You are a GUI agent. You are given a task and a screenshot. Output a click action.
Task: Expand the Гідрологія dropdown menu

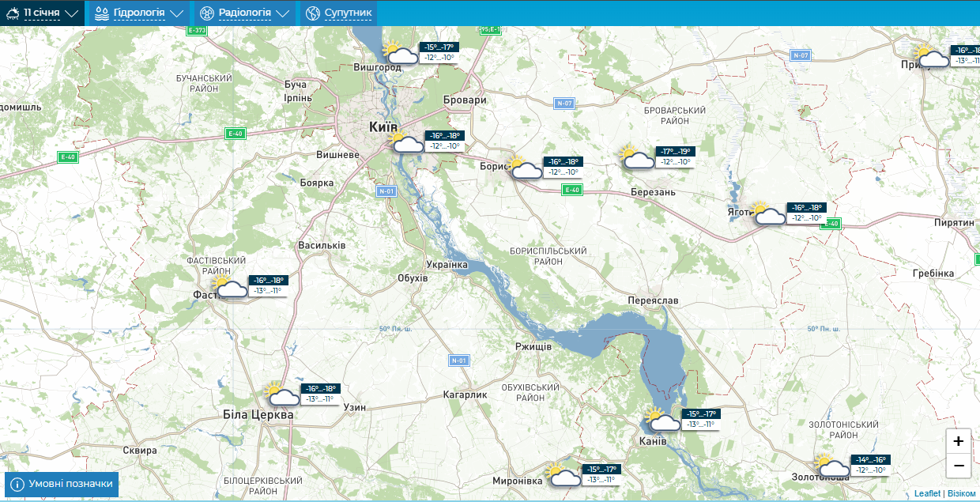point(139,13)
